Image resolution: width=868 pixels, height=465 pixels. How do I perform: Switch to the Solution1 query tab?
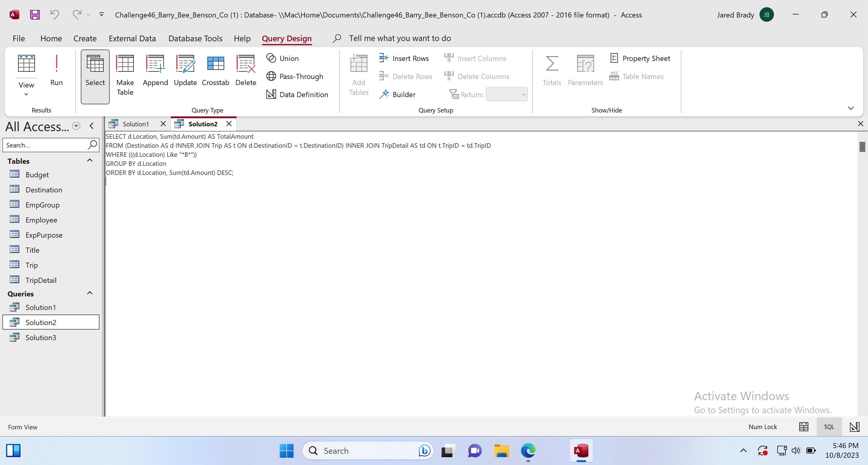[x=135, y=124]
